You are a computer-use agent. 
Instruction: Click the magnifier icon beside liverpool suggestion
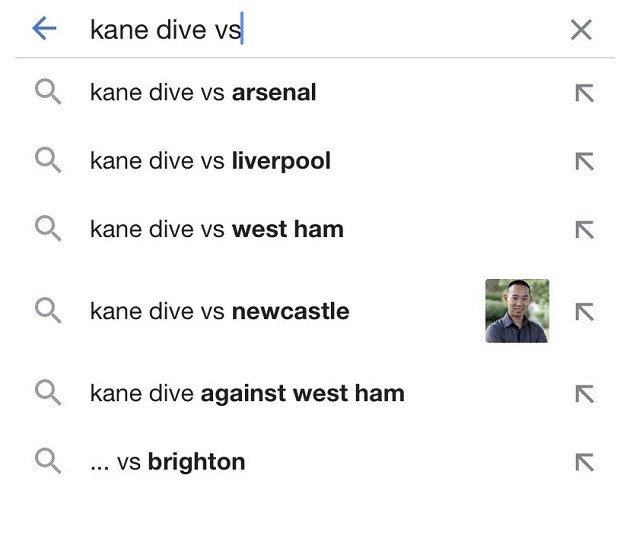(48, 160)
